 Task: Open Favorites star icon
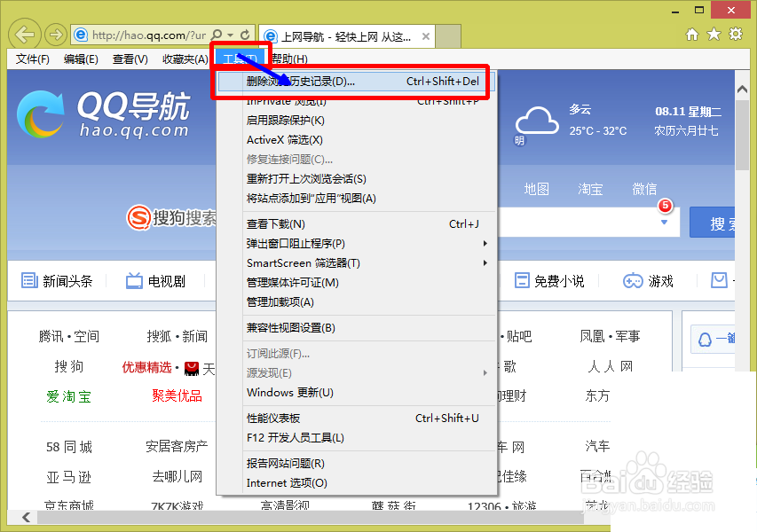[714, 35]
